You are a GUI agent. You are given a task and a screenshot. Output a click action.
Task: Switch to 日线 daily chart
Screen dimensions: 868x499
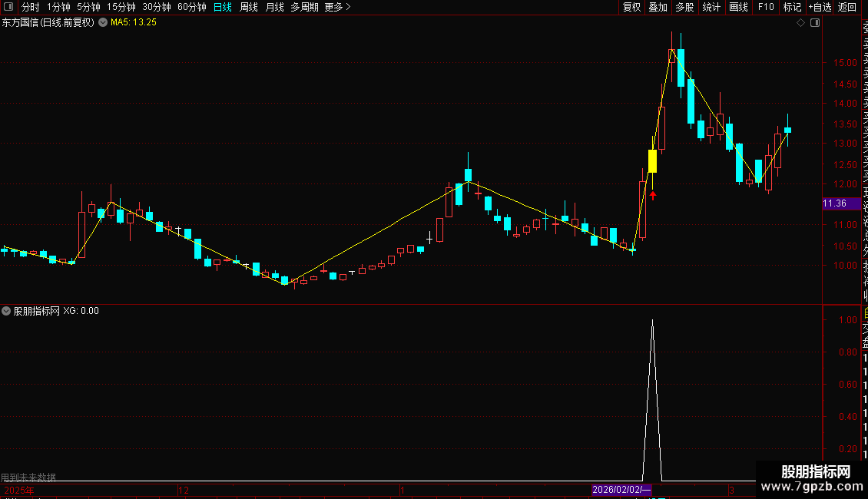[223, 7]
